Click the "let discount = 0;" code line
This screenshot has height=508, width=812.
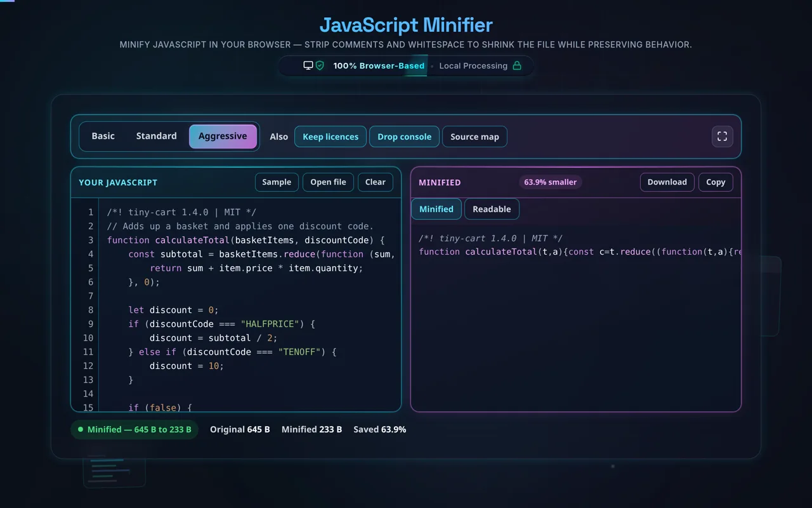173,310
